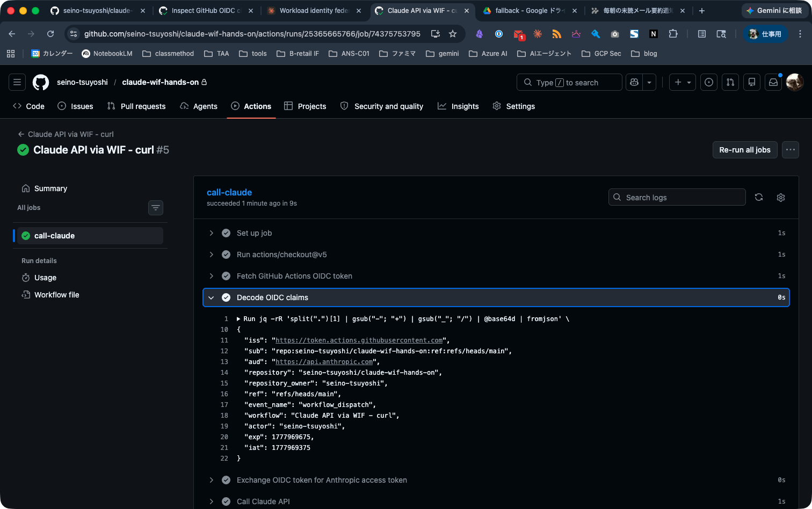This screenshot has width=812, height=509.
Task: Open the user avatar menu
Action: tap(795, 82)
